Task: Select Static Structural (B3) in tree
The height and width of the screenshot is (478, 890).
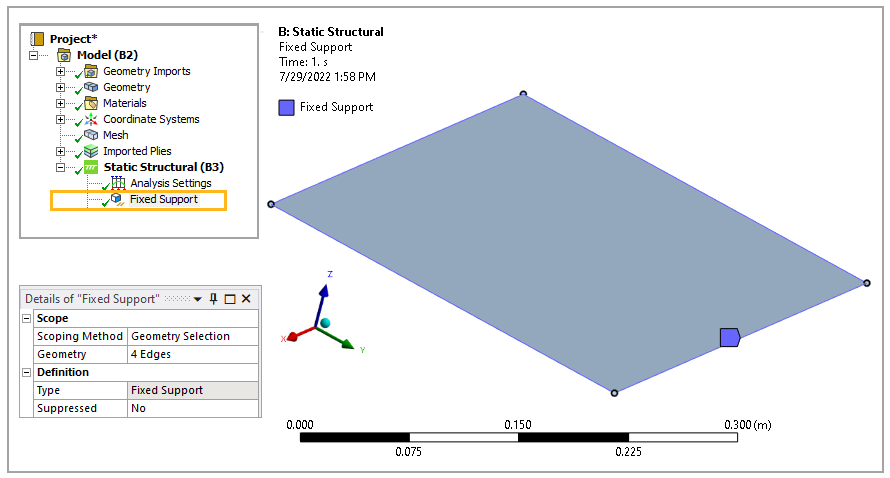Action: pos(163,167)
